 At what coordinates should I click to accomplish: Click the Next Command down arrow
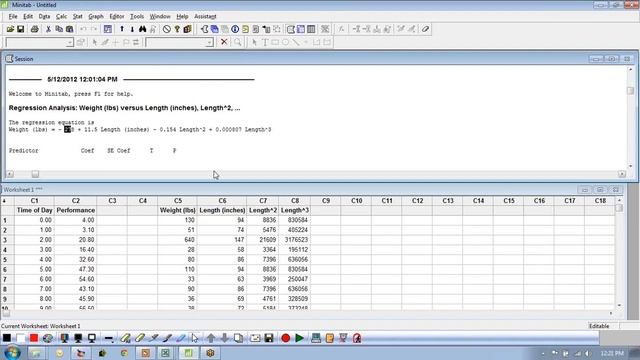coord(132,29)
